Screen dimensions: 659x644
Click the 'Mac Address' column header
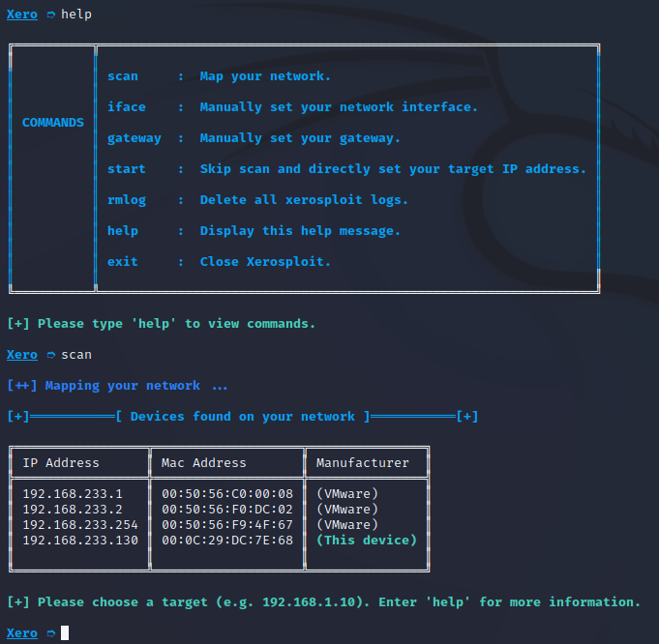204,463
